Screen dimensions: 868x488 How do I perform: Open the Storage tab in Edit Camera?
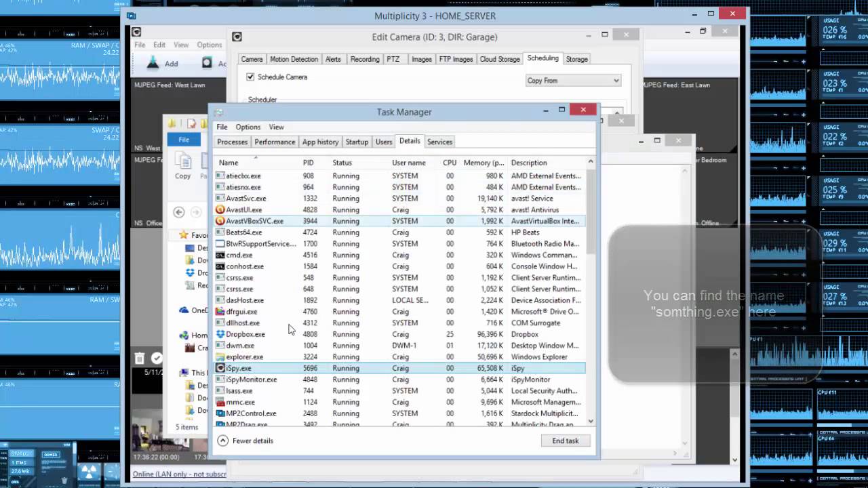[x=577, y=59]
